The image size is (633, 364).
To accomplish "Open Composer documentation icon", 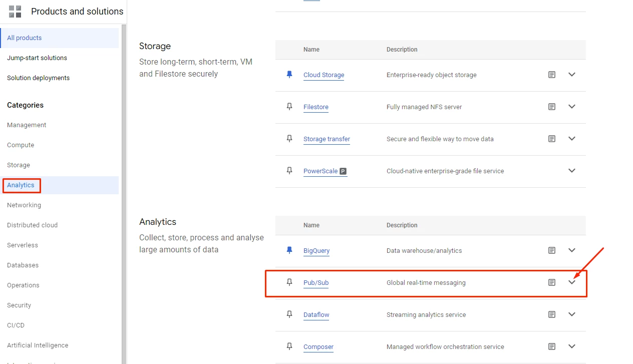I will point(551,346).
